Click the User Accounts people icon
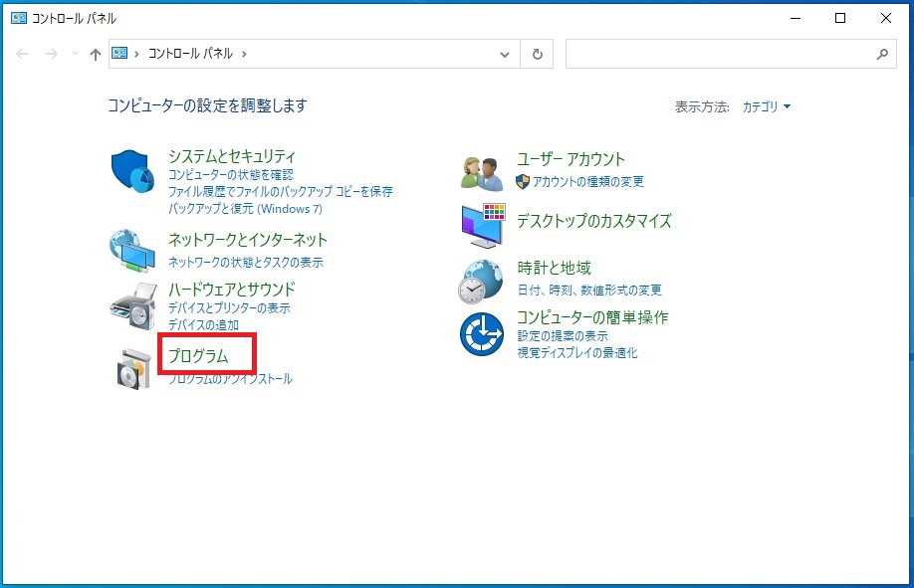 [483, 171]
